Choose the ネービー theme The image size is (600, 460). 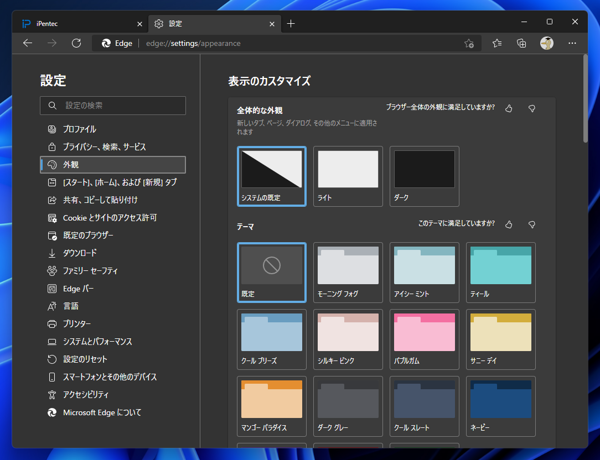tap(501, 406)
